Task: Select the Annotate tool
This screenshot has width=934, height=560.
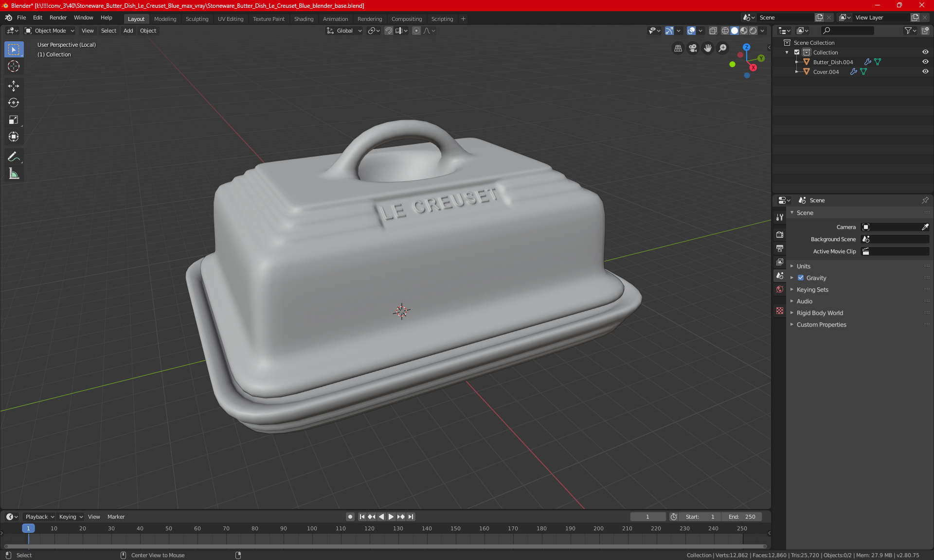Action: pos(14,157)
